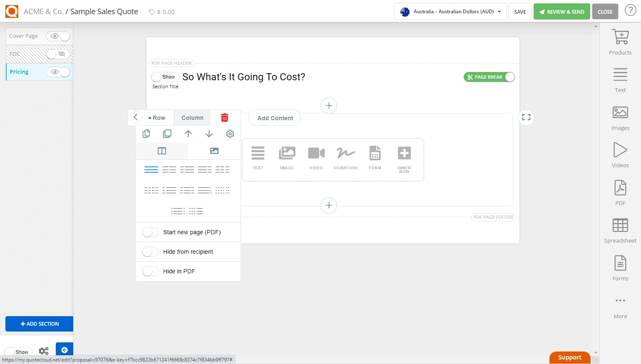Viewport: 641px width, 364px height.
Task: Click the REVIEW & SEND button
Action: coord(561,12)
